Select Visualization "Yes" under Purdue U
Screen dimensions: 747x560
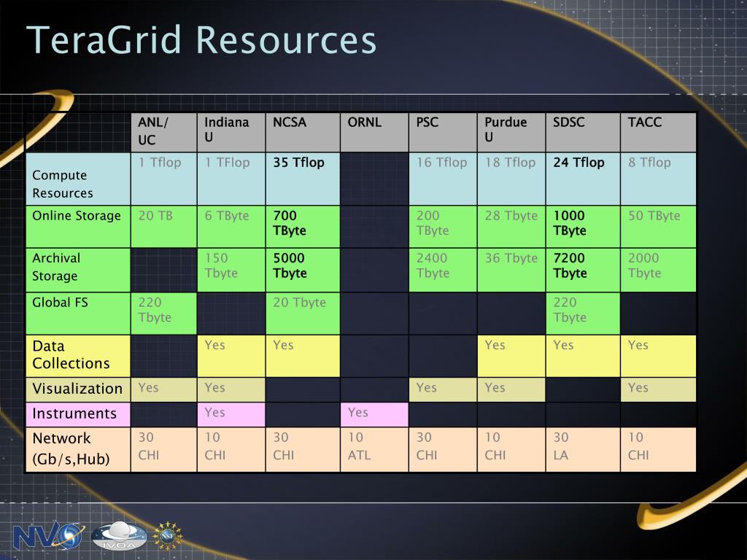511,389
